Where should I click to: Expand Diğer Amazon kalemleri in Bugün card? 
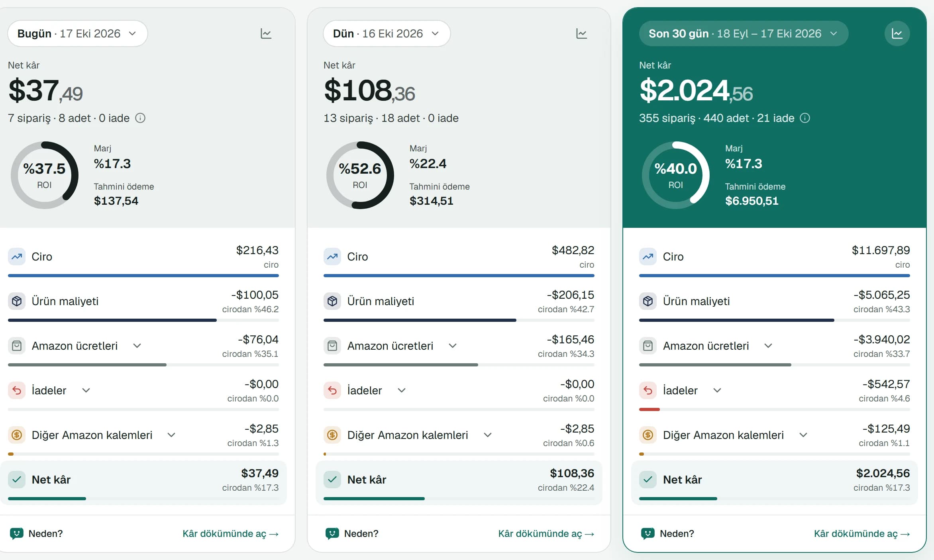[x=171, y=435]
